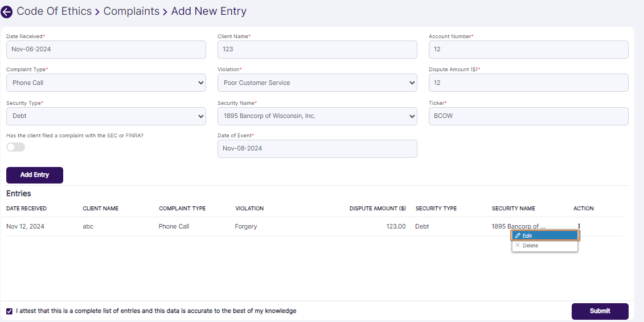Focus the Client Name input field
Image resolution: width=644 pixels, height=322 pixels.
tap(317, 50)
